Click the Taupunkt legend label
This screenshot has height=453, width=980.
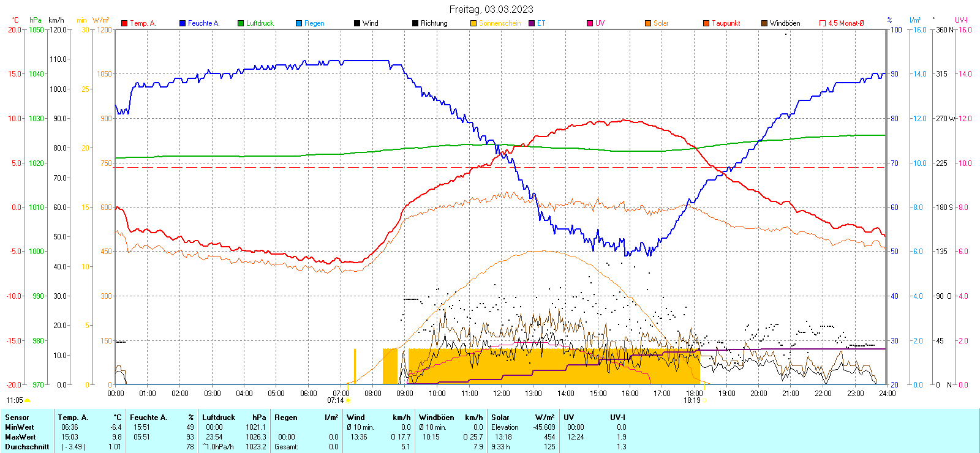[726, 23]
